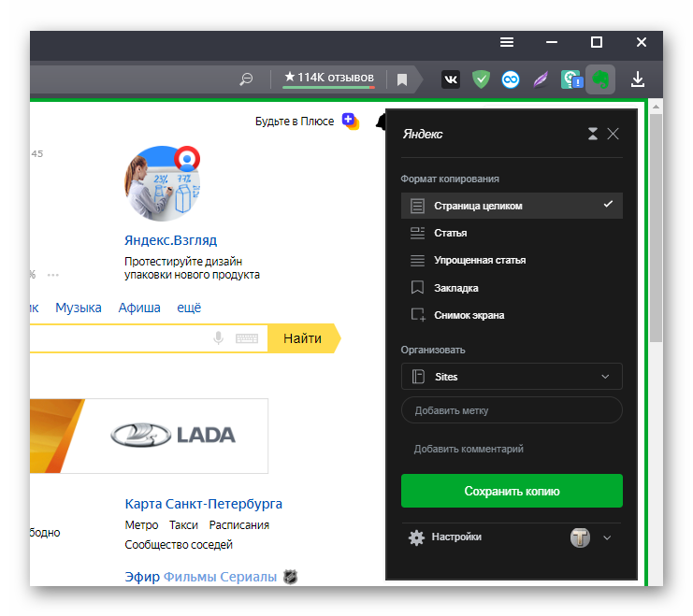Select Снимок экрана clip format
This screenshot has height=616, width=693.
pyautogui.click(x=512, y=315)
